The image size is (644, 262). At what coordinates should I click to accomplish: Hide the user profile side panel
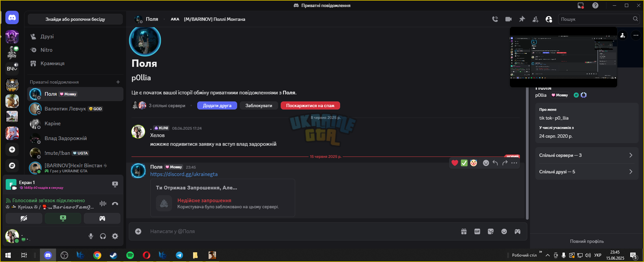(x=549, y=19)
